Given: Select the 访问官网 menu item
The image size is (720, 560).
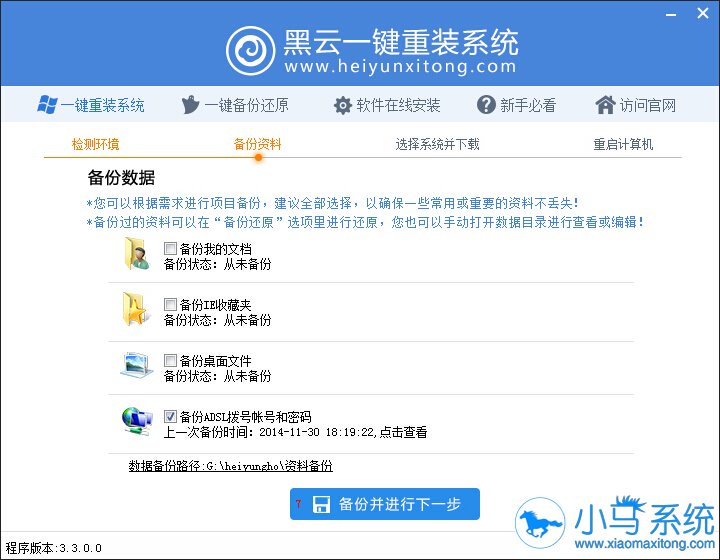Looking at the screenshot, I should [636, 105].
